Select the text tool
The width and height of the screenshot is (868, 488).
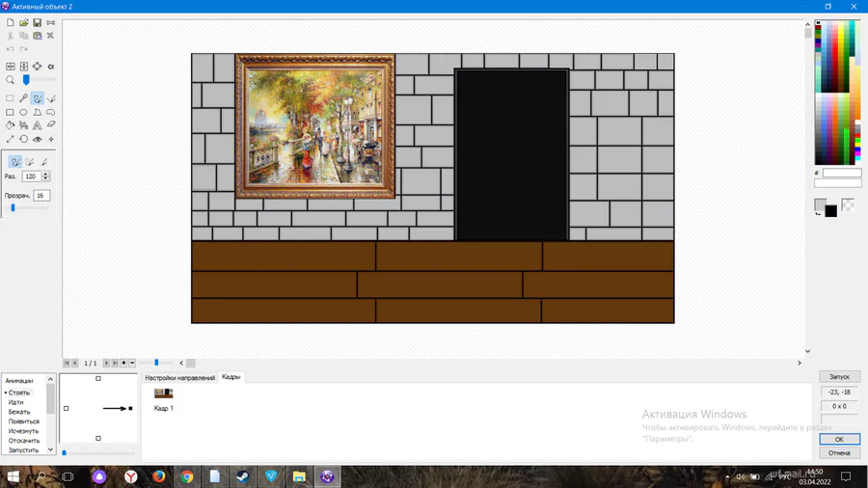pos(37,125)
